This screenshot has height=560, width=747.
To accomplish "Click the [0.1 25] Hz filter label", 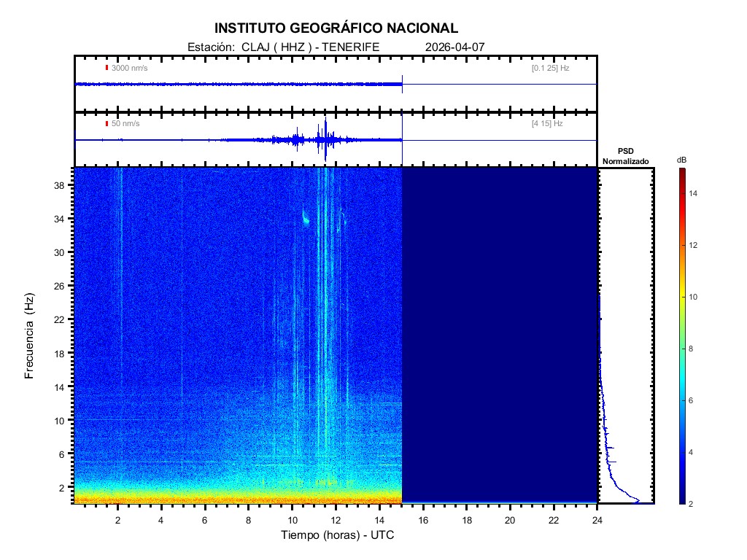I will coord(550,68).
